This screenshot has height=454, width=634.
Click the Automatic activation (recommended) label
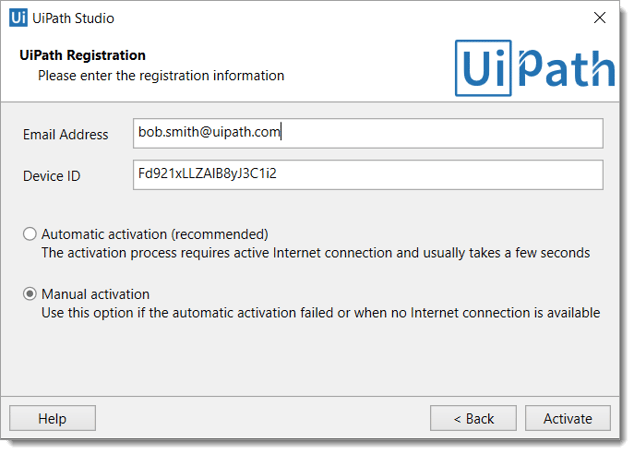155,234
